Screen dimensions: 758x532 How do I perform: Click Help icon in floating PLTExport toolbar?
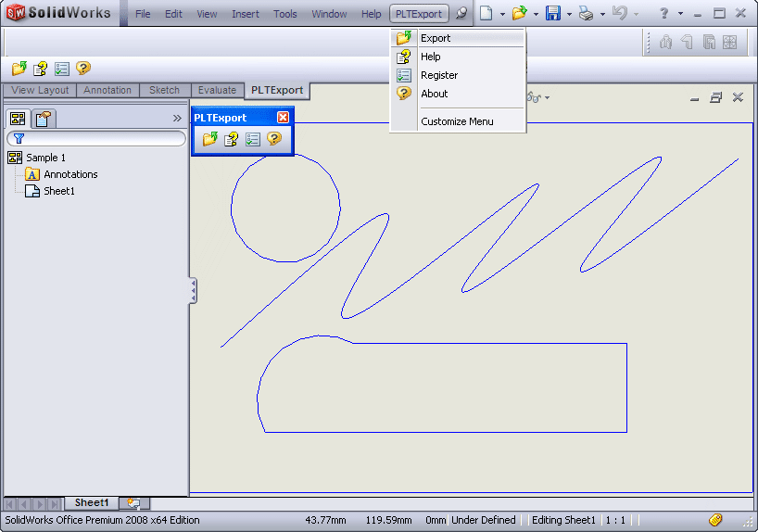[231, 139]
